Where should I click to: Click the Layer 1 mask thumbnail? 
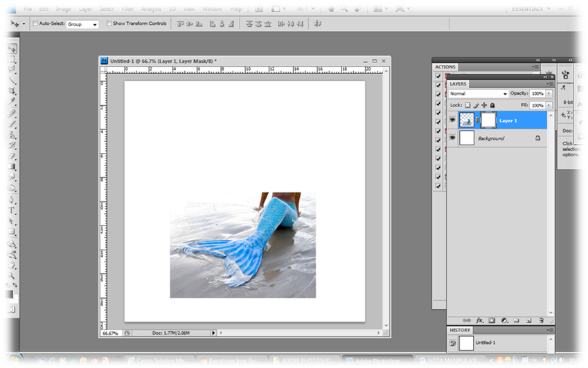(x=488, y=120)
